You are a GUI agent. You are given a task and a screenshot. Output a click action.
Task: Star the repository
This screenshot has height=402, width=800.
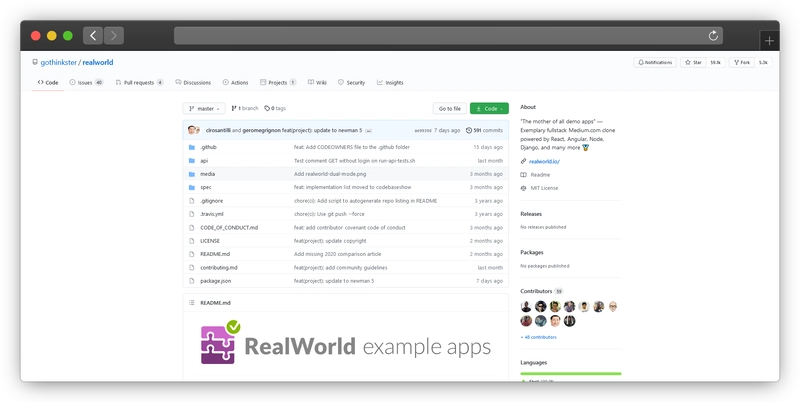pos(693,62)
